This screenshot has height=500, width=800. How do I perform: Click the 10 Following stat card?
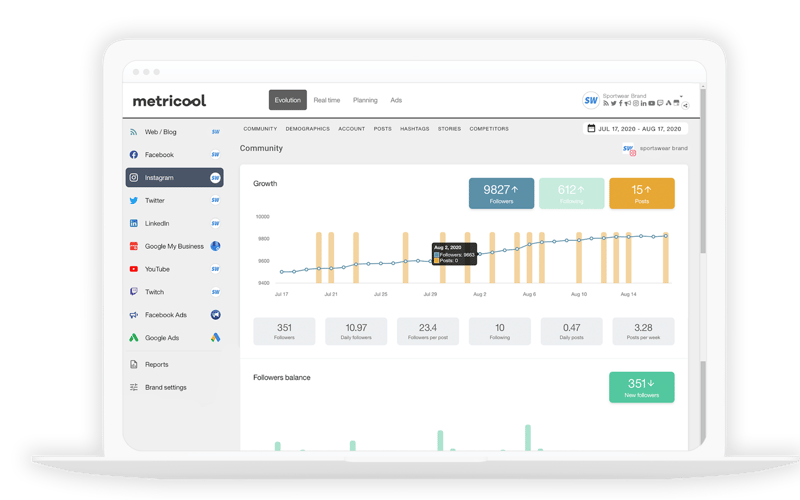click(499, 331)
